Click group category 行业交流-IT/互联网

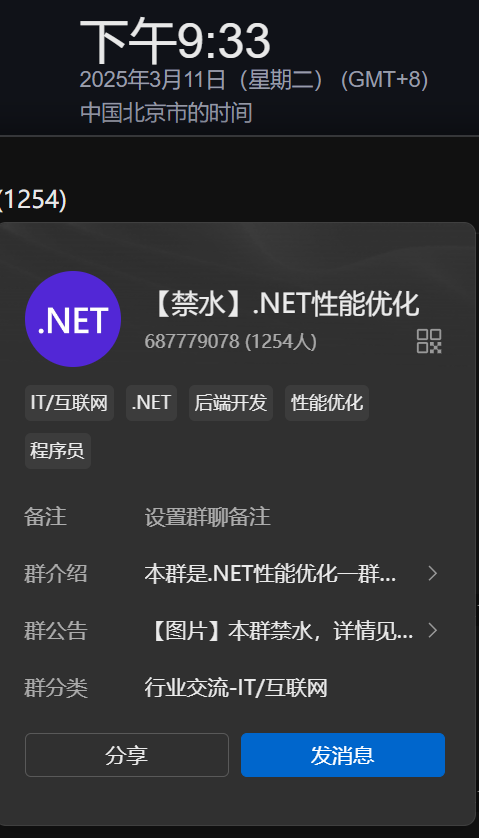point(236,688)
